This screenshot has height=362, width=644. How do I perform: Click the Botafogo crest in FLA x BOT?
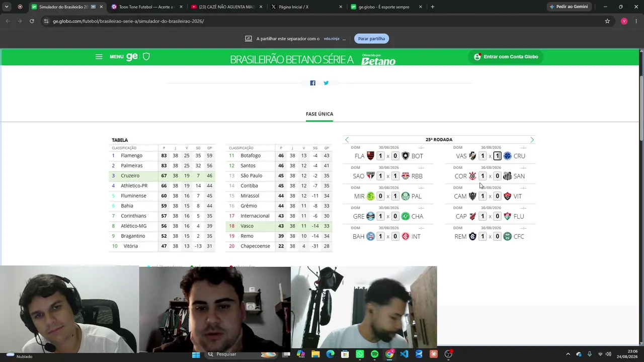(x=406, y=156)
